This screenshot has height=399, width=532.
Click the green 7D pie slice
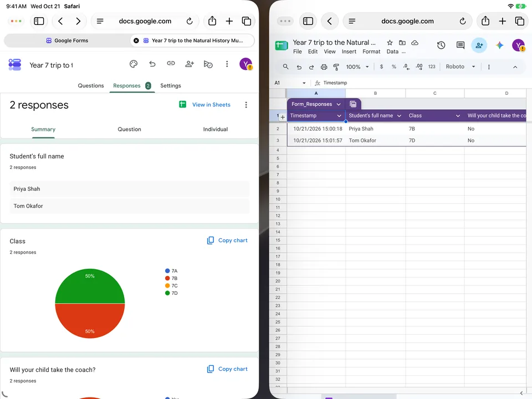pos(90,285)
